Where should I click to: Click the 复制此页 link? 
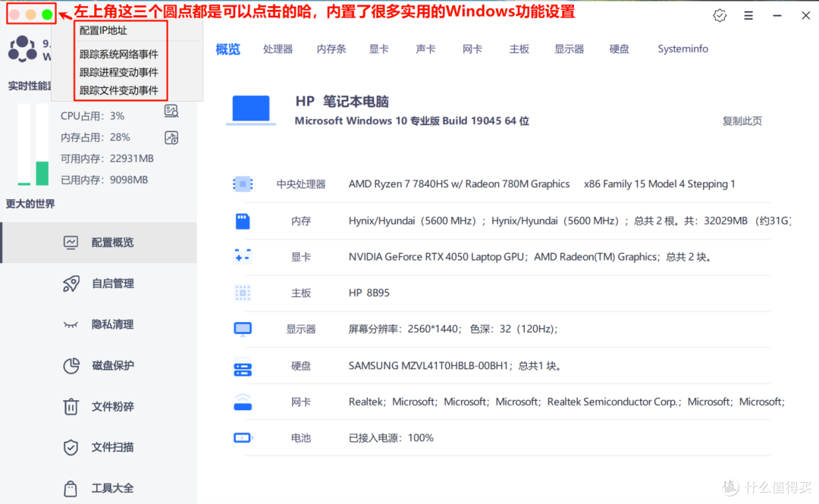[x=742, y=121]
